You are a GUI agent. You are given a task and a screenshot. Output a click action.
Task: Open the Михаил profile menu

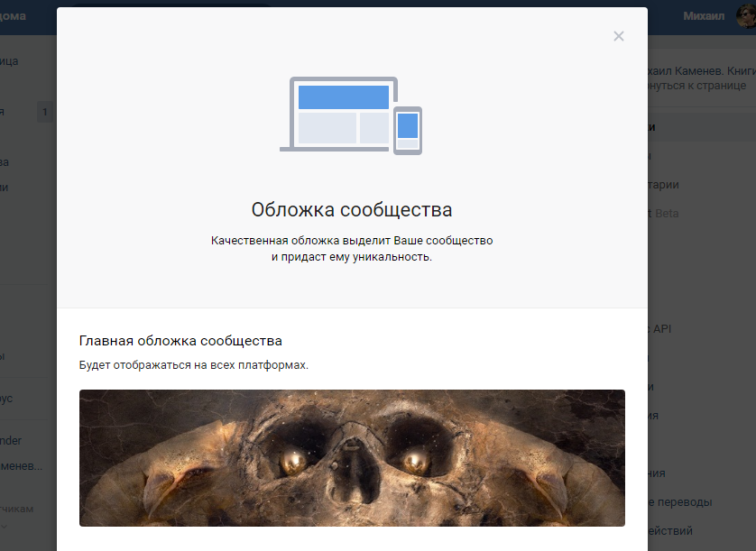[x=704, y=16]
